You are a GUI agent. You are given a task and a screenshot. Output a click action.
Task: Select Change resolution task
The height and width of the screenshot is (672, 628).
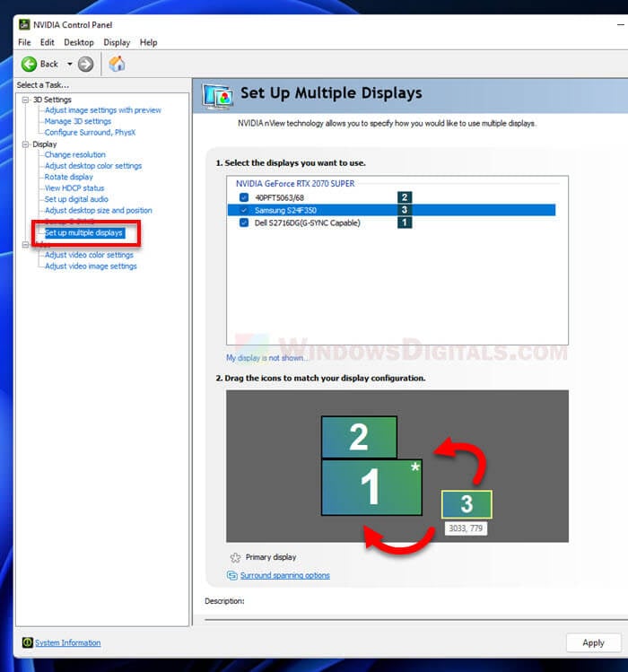[x=75, y=154]
